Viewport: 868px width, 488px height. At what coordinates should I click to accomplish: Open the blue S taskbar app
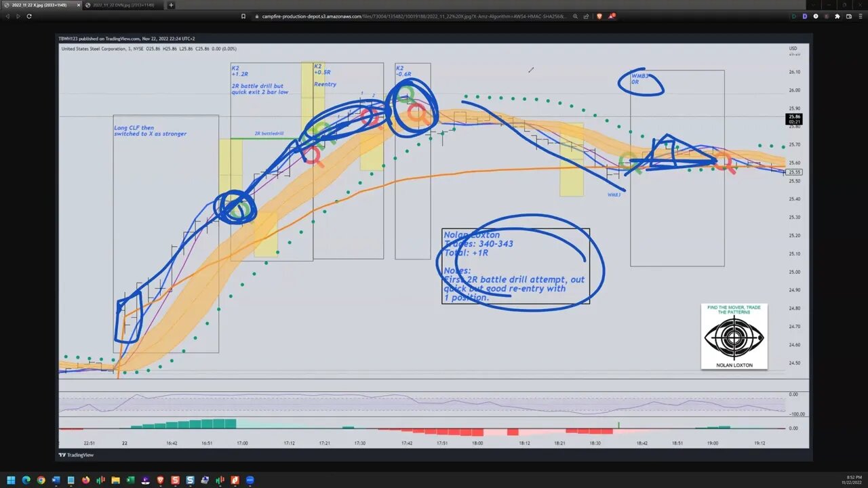[190, 480]
